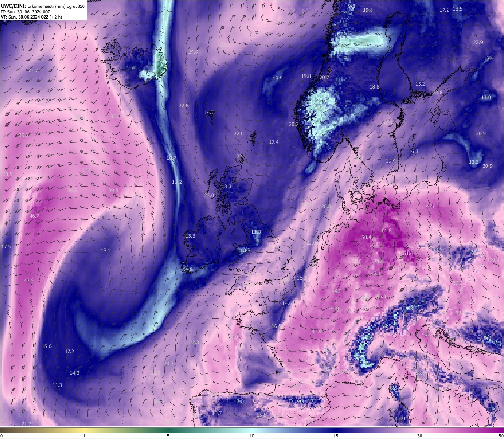Click the 23.8 value label
The image size is (504, 439).
click(437, 92)
